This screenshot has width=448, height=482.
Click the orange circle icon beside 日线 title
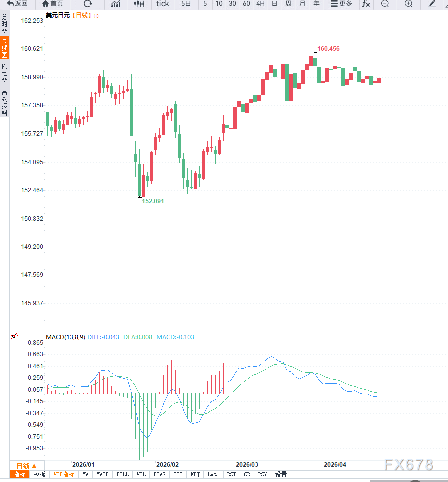[x=96, y=16]
